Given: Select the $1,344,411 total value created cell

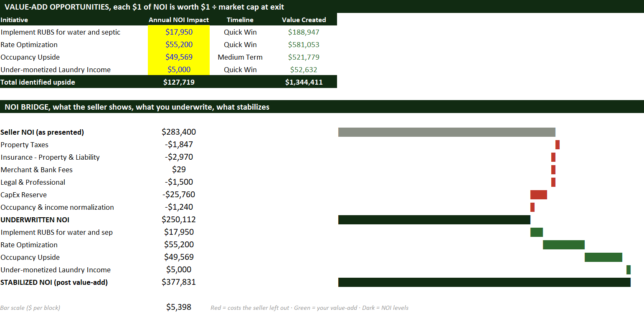Looking at the screenshot, I should click(x=304, y=82).
